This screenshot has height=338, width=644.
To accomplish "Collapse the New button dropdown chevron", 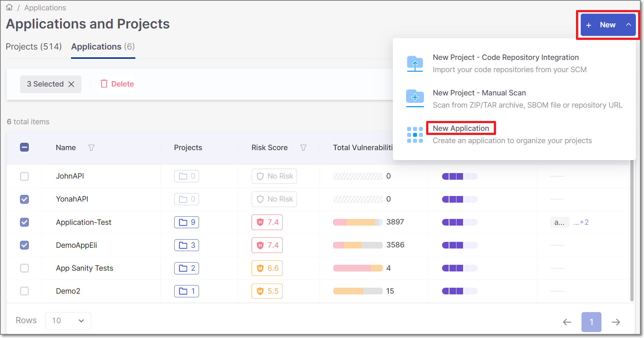I will tap(629, 24).
